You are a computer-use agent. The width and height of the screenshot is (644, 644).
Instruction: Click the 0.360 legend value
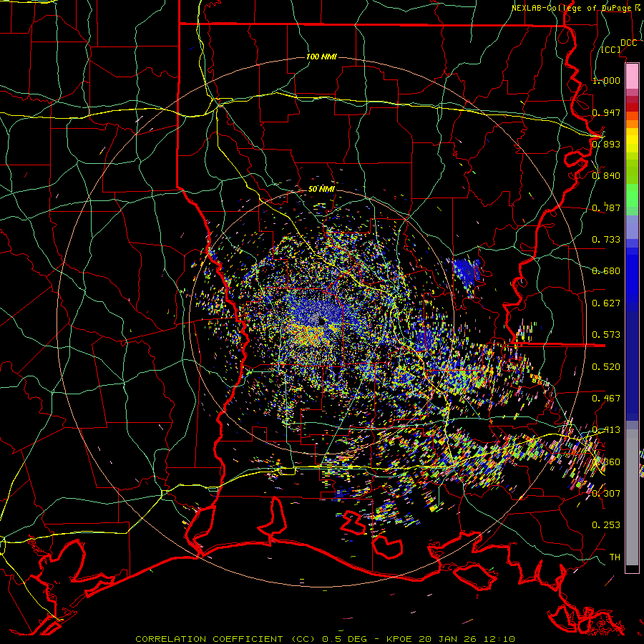pos(606,462)
